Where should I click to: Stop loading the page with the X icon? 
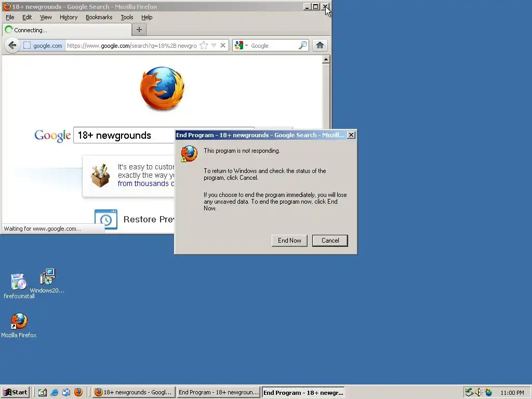pos(223,45)
